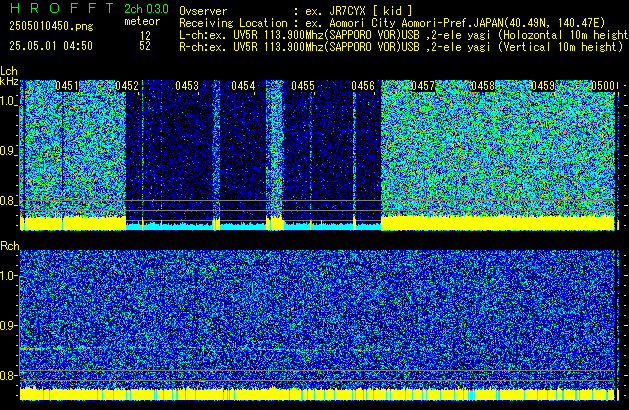Click the Receiving Location Aomori City line
This screenshot has width=629, height=410.
click(x=392, y=23)
